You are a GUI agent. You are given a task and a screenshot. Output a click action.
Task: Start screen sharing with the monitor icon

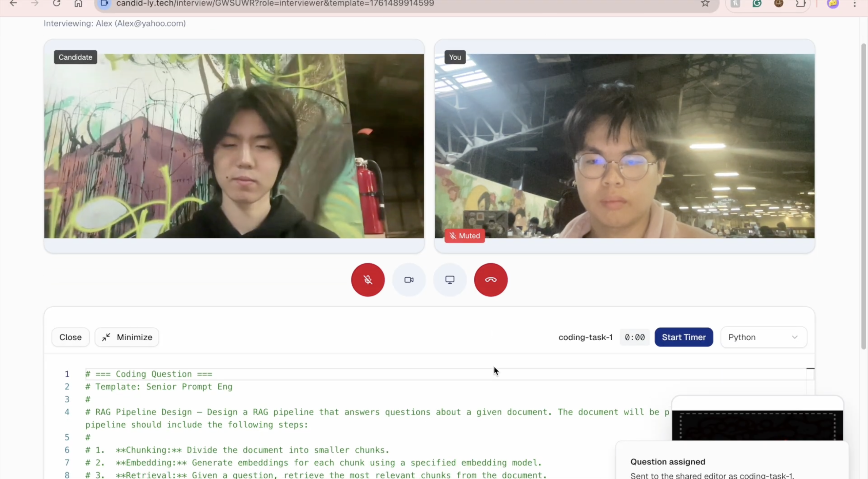450,280
